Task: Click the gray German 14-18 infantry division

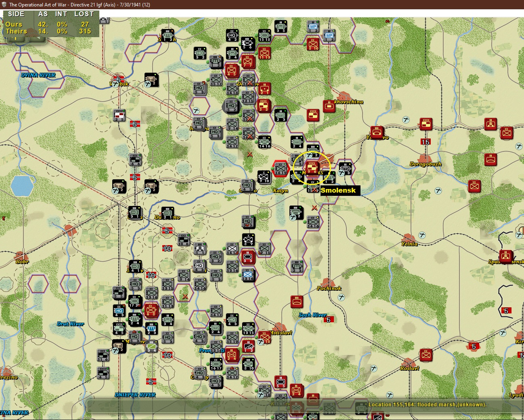Action: coord(232,88)
